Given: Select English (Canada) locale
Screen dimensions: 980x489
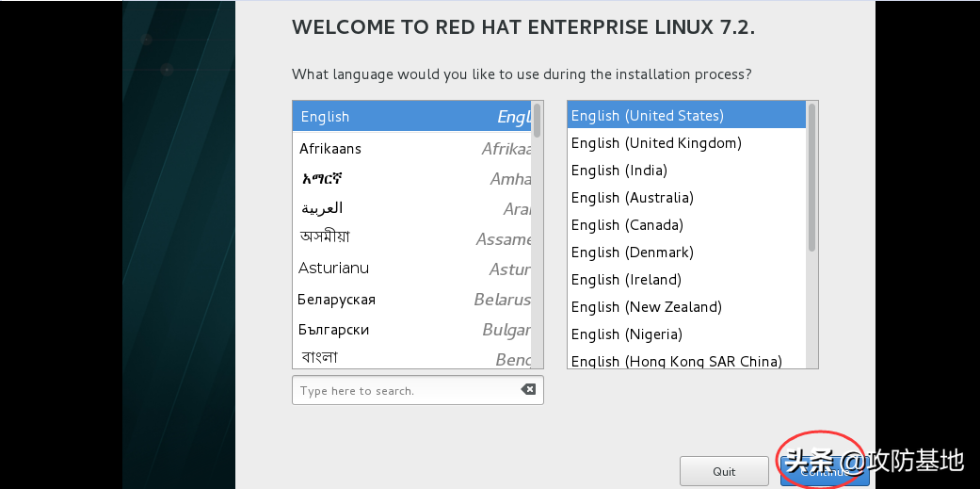Looking at the screenshot, I should 627,225.
